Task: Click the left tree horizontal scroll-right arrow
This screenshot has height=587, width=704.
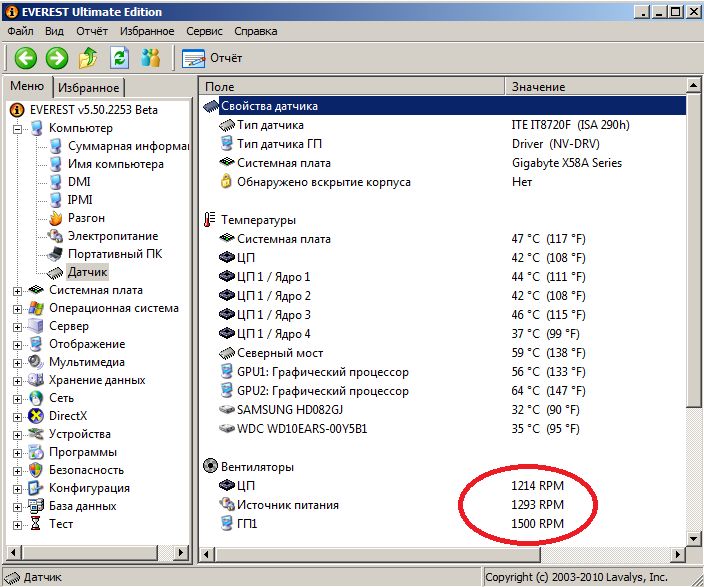Action: [180, 552]
